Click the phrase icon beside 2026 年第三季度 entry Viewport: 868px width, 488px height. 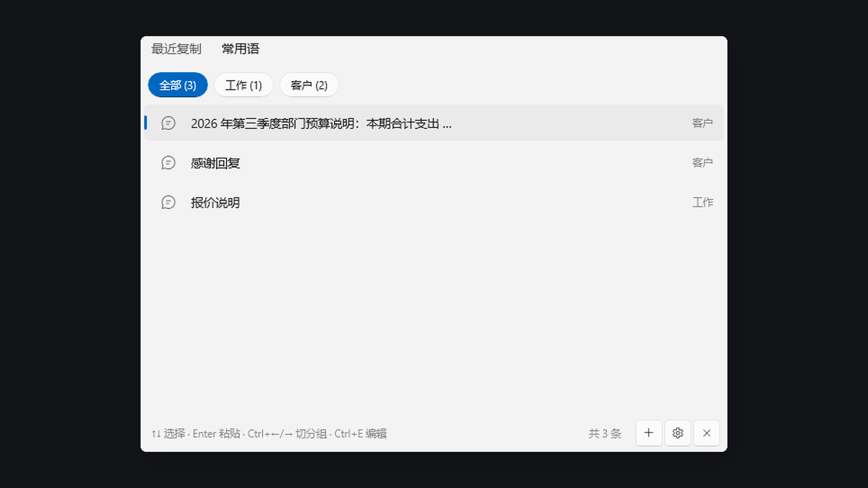coord(168,123)
